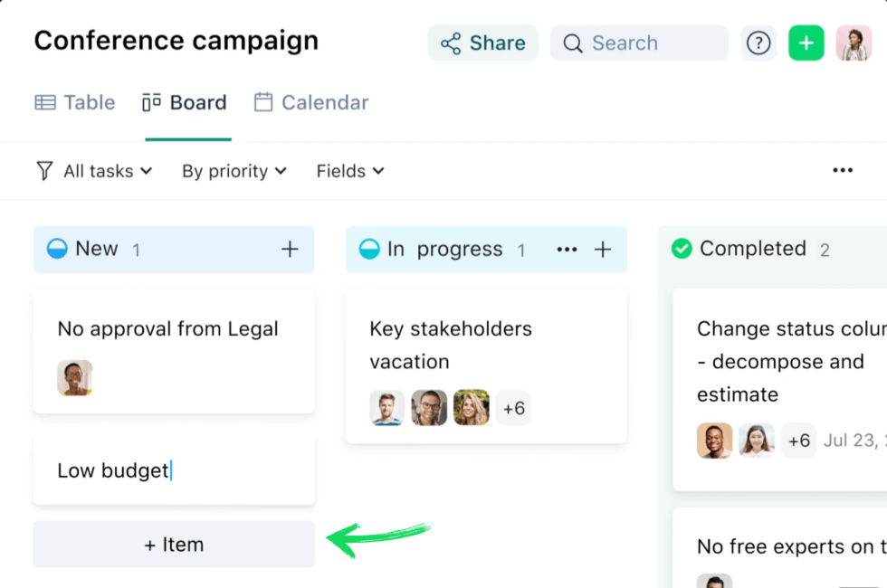Screen dimensions: 887x588
Task: Open the By priority grouping dropdown
Action: click(233, 171)
